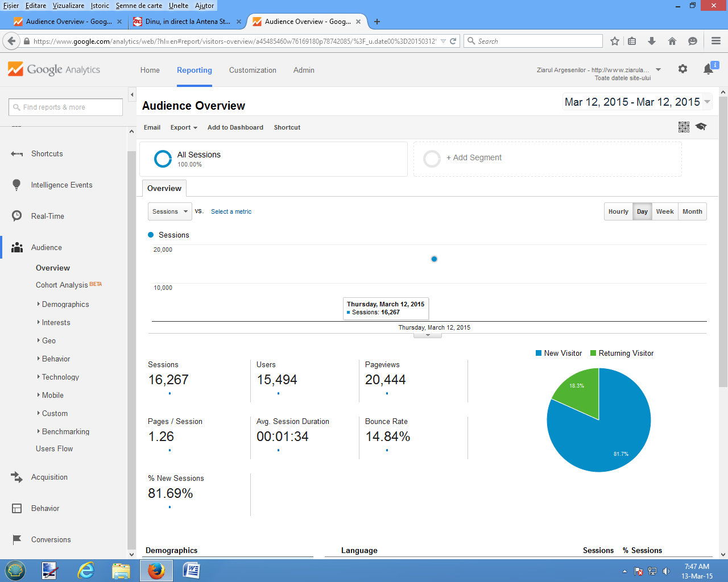Click Add to Dashboard button
The image size is (728, 582).
[x=235, y=127]
